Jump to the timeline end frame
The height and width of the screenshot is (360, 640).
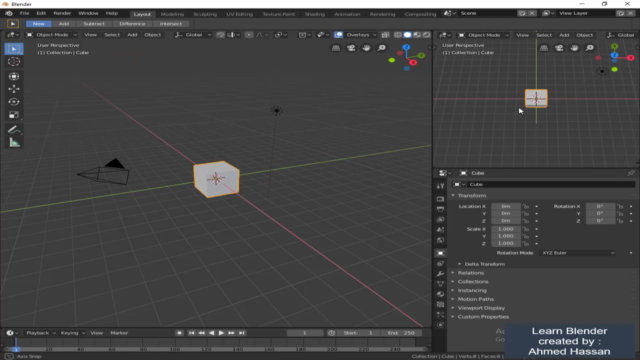click(x=242, y=333)
